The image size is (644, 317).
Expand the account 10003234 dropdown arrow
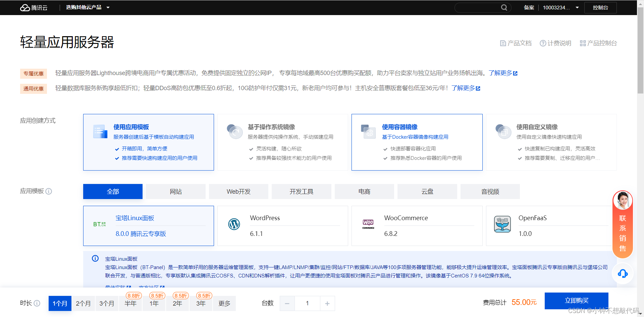(x=577, y=7)
